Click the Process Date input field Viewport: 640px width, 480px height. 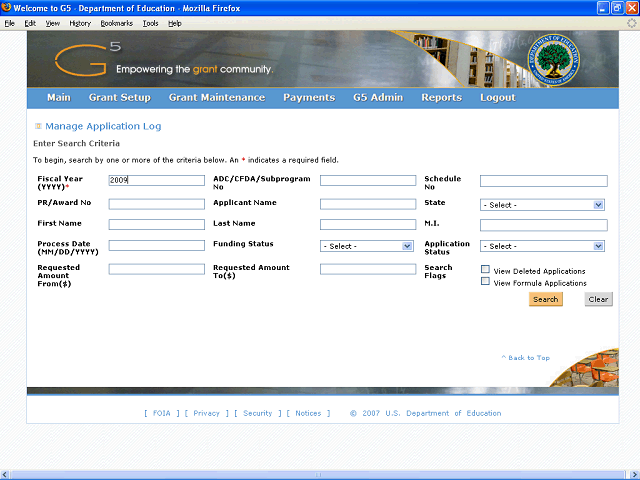click(x=157, y=245)
